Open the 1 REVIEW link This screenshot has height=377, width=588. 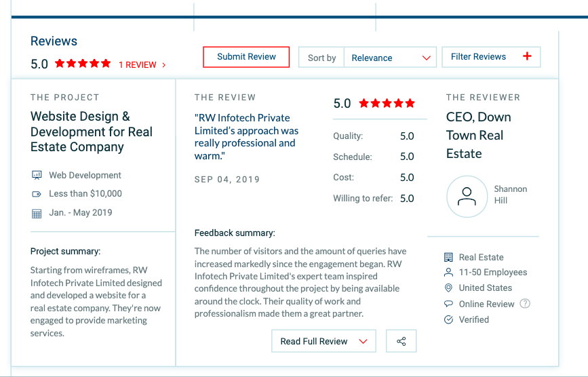click(138, 65)
